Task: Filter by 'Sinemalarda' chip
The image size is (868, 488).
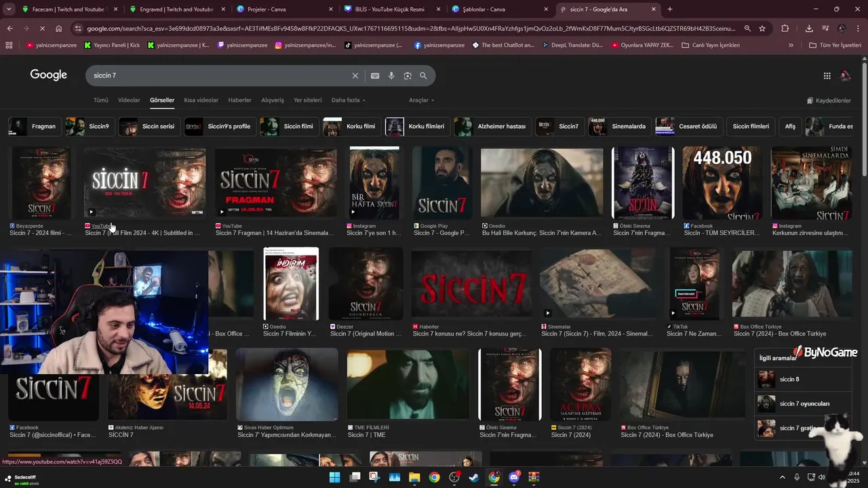Action: (619, 126)
